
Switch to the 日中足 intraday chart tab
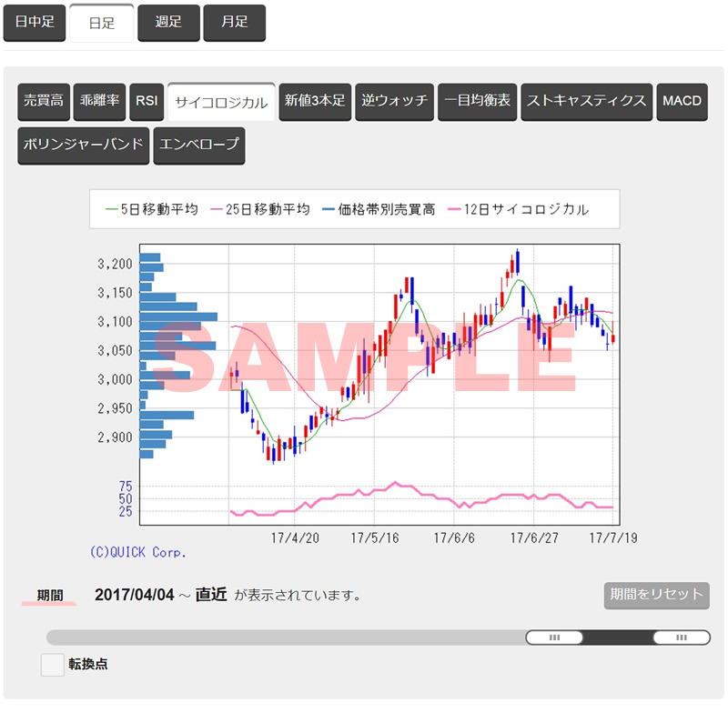click(x=35, y=23)
